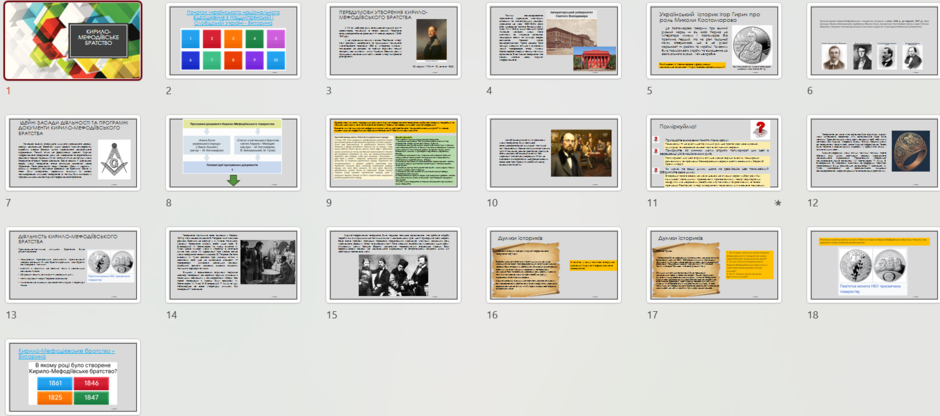Select slide 18 with large commemorative coin
The width and height of the screenshot is (940, 416).
[x=873, y=265]
